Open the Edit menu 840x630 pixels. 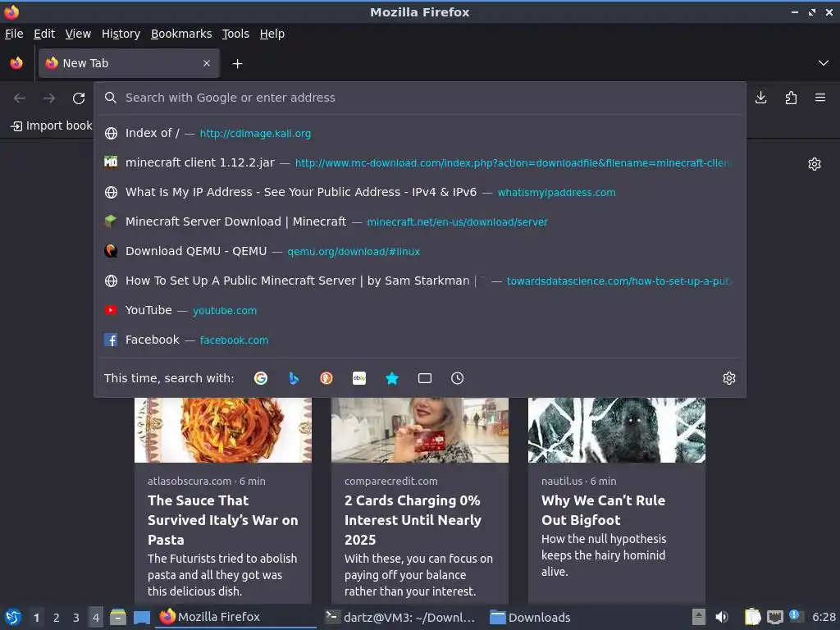tap(44, 34)
